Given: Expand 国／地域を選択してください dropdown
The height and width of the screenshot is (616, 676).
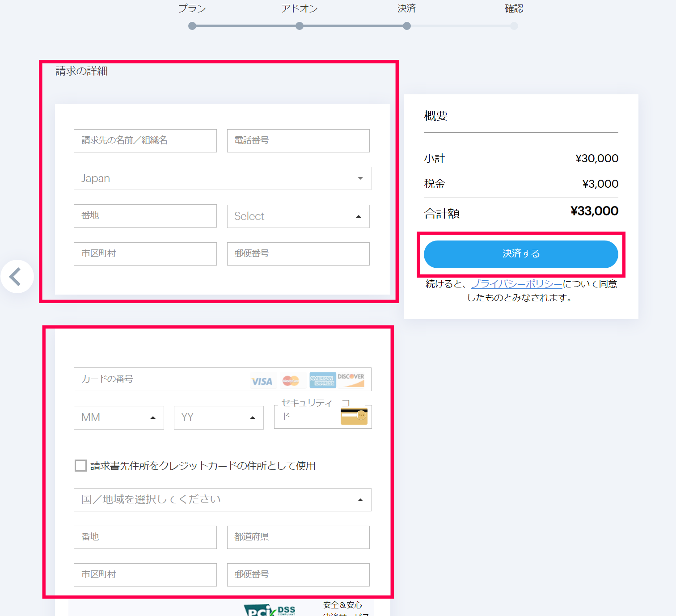Looking at the screenshot, I should tap(222, 500).
